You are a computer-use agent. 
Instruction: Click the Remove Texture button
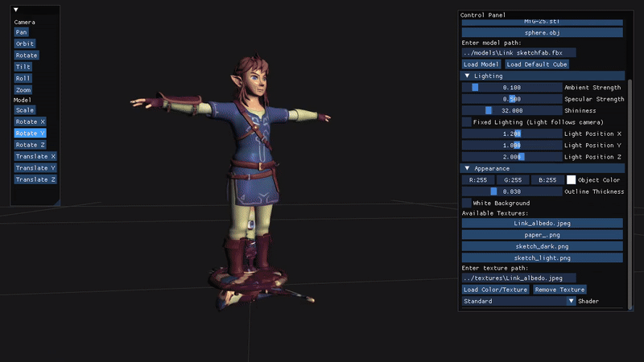coord(559,290)
